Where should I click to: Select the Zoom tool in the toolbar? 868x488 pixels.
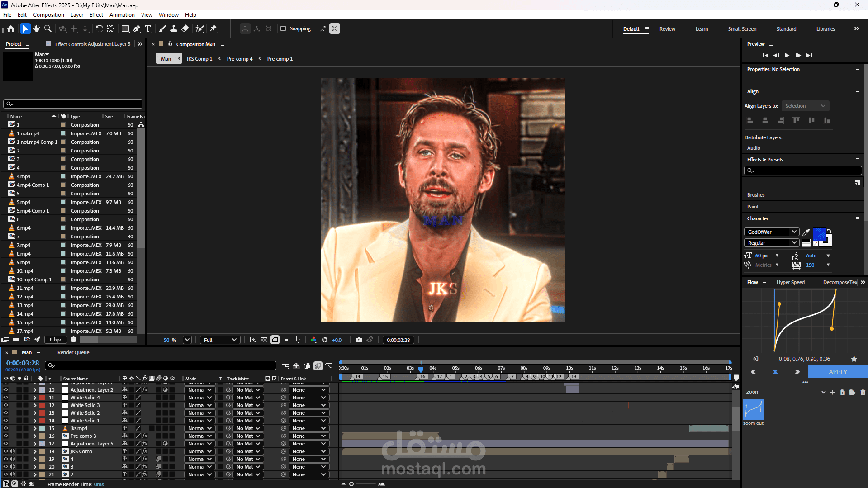(48, 28)
